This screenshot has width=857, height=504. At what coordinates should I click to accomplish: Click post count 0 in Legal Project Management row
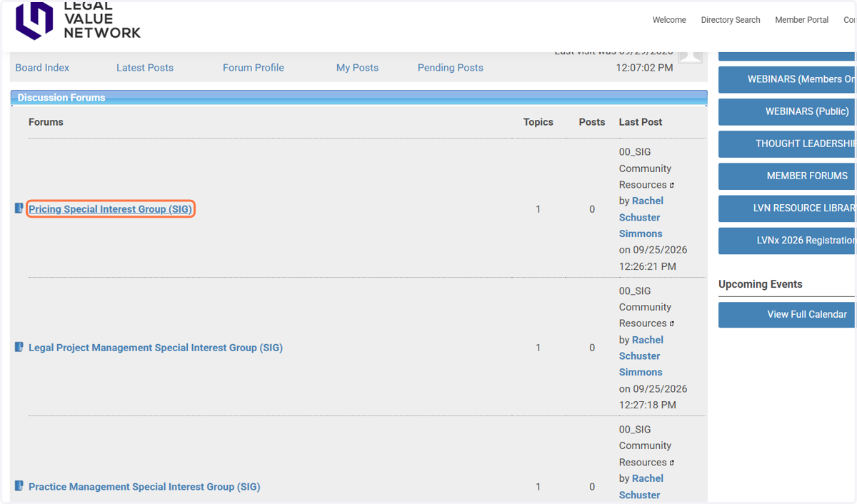[592, 348]
